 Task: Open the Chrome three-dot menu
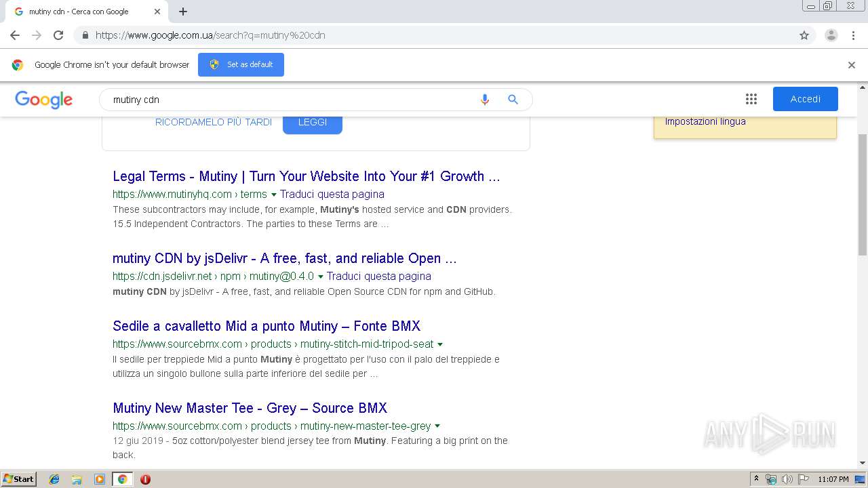[853, 35]
